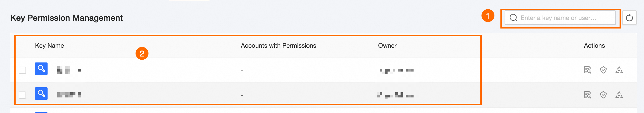Click the refresh button beside the search box
This screenshot has width=644, height=113.
[x=629, y=18]
